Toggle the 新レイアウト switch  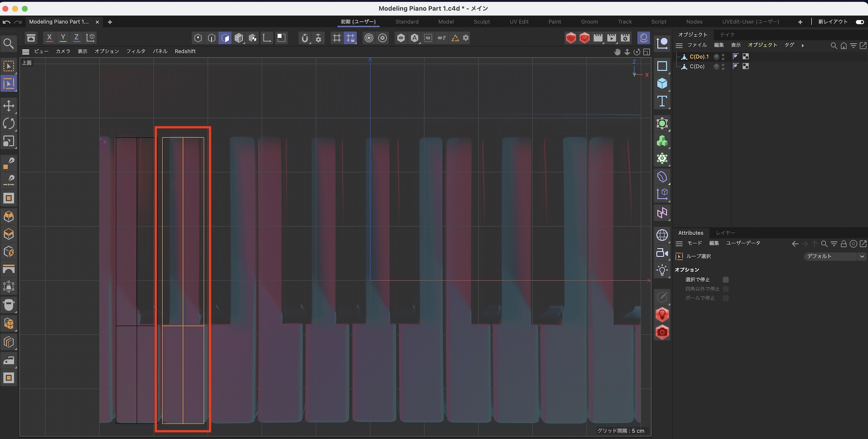(x=859, y=22)
